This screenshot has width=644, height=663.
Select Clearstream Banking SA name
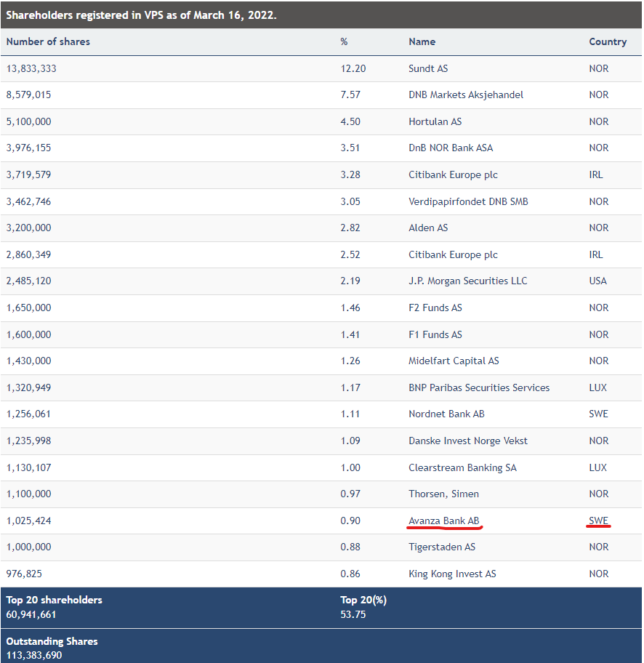coord(462,467)
